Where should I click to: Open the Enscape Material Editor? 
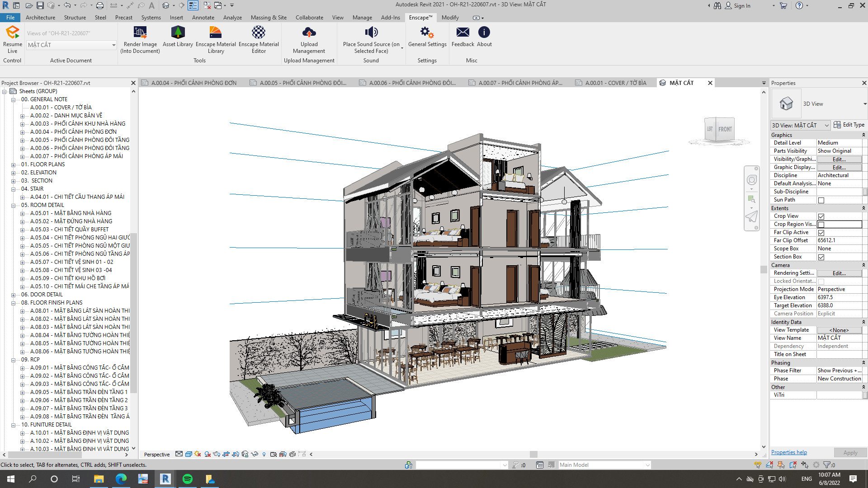click(x=259, y=33)
